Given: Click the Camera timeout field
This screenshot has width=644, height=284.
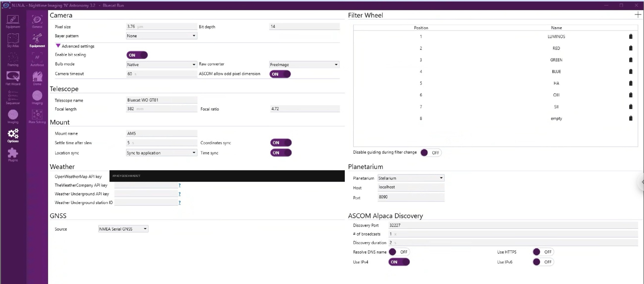Looking at the screenshot, I should pos(162,74).
